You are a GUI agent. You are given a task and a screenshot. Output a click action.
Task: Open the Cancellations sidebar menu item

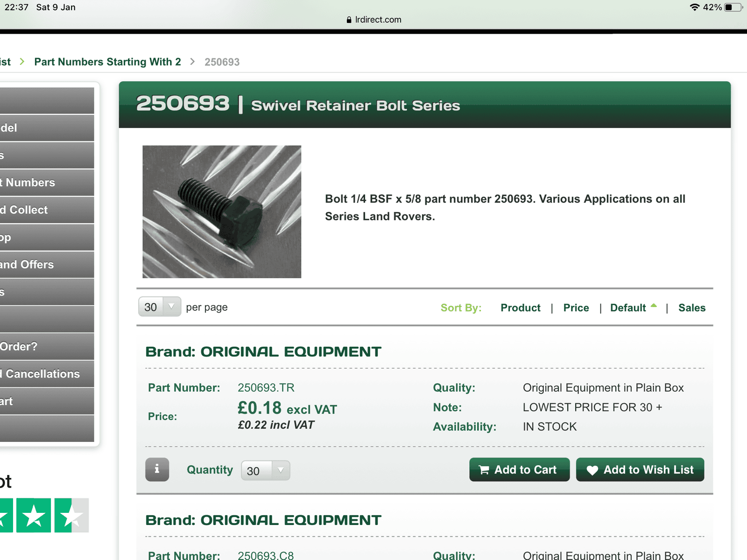coord(47,374)
